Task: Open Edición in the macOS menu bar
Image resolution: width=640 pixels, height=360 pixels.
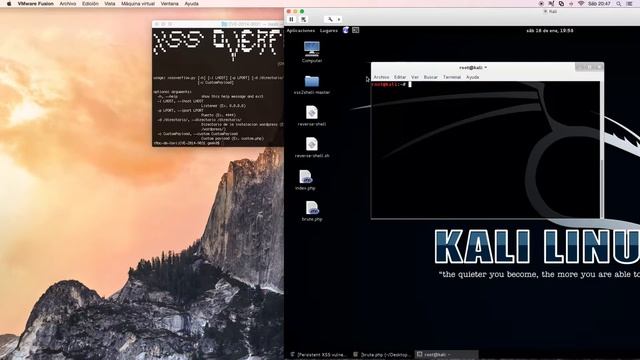Action: click(90, 4)
